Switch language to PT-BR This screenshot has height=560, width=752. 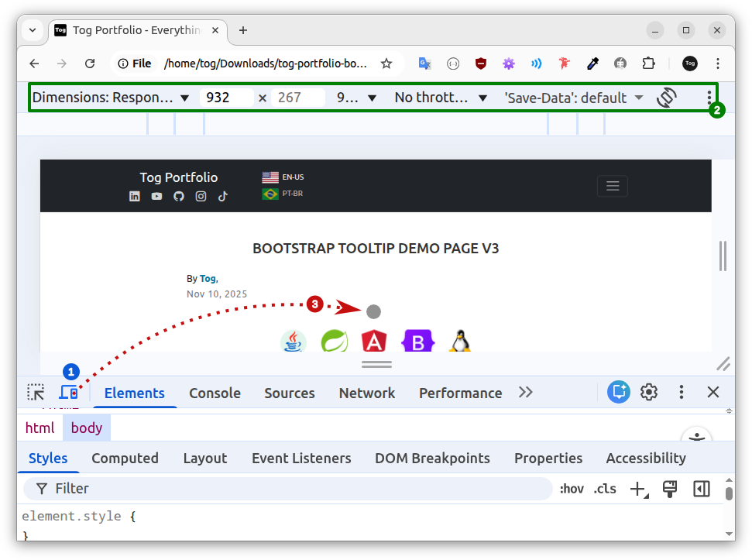[x=283, y=194]
